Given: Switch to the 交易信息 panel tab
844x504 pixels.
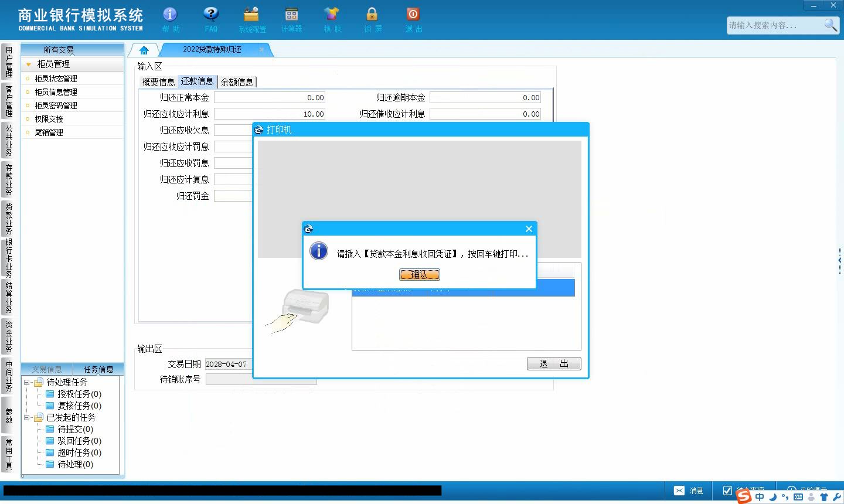Looking at the screenshot, I should [x=47, y=369].
